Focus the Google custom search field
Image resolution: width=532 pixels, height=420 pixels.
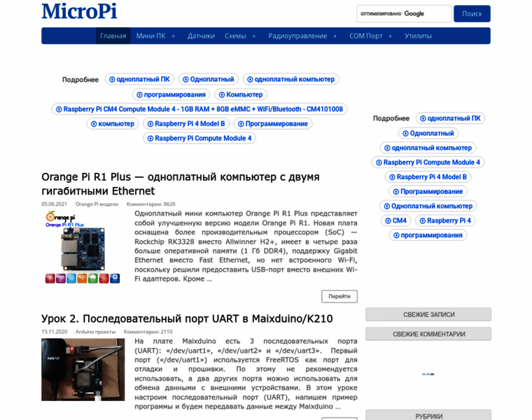point(404,13)
